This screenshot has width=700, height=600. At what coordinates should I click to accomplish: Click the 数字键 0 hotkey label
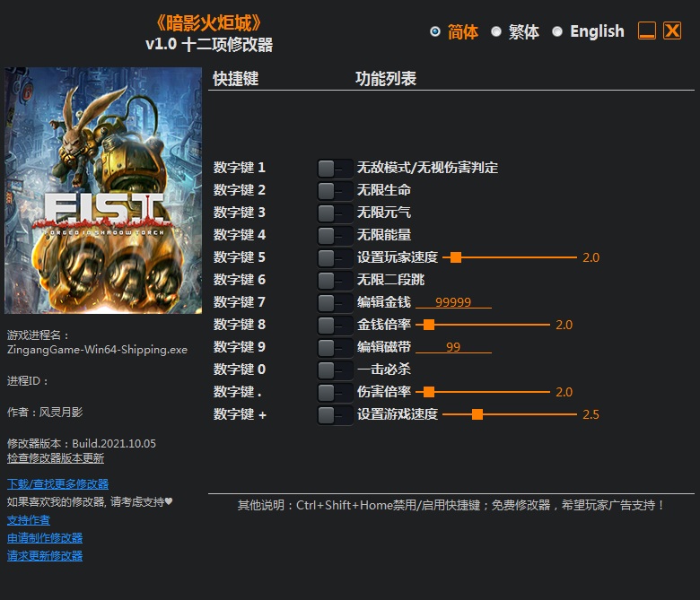tap(240, 370)
